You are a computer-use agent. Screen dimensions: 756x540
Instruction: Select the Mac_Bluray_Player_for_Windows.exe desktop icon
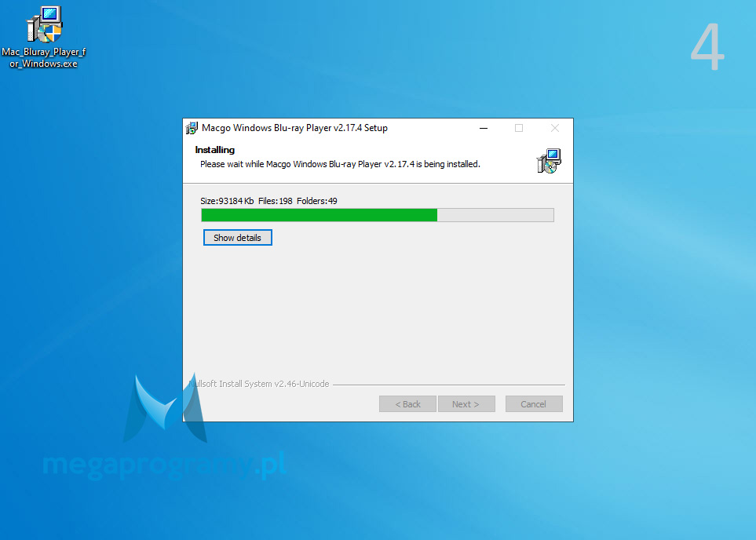[44, 38]
